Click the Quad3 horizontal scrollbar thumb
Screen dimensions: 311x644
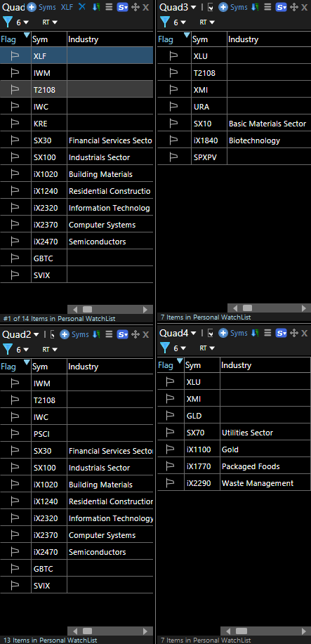click(x=247, y=308)
